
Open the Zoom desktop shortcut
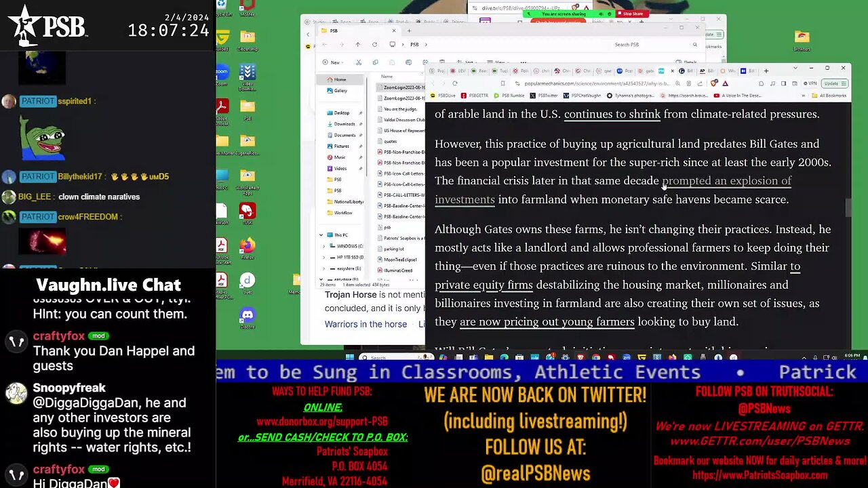coord(222,75)
